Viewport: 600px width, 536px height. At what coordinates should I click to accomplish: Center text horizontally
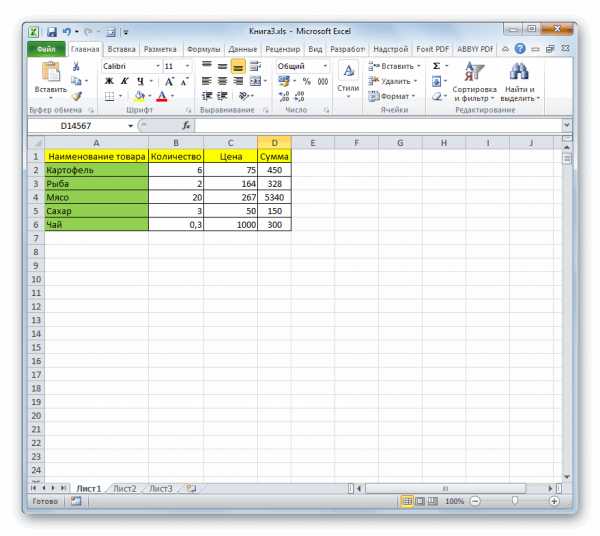point(222,81)
